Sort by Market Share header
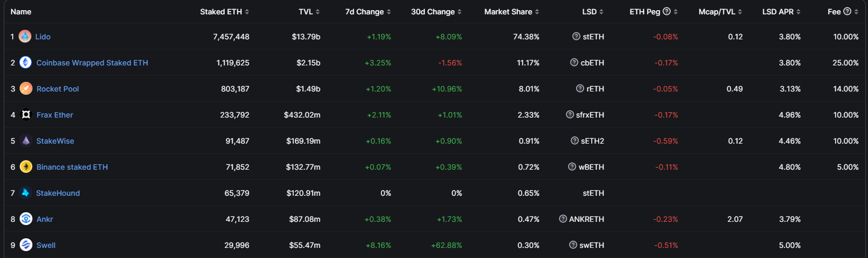 pyautogui.click(x=512, y=12)
